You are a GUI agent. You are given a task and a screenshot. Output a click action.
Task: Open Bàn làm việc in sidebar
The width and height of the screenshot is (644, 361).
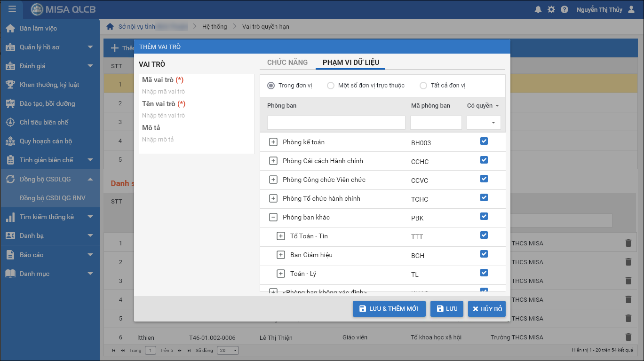click(38, 28)
